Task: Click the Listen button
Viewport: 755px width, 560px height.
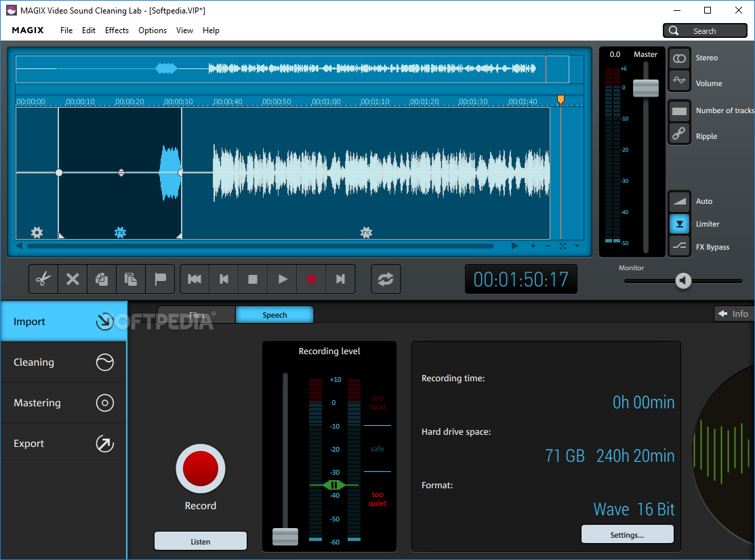Action: [201, 541]
